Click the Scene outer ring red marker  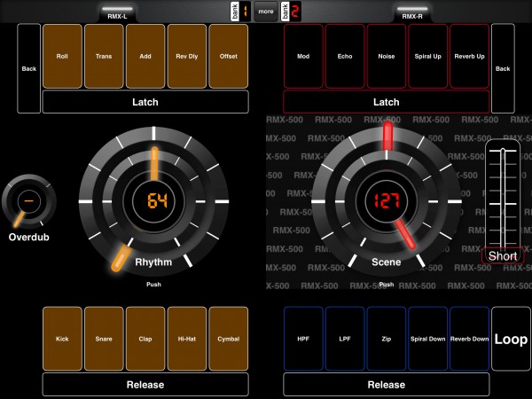(387, 137)
